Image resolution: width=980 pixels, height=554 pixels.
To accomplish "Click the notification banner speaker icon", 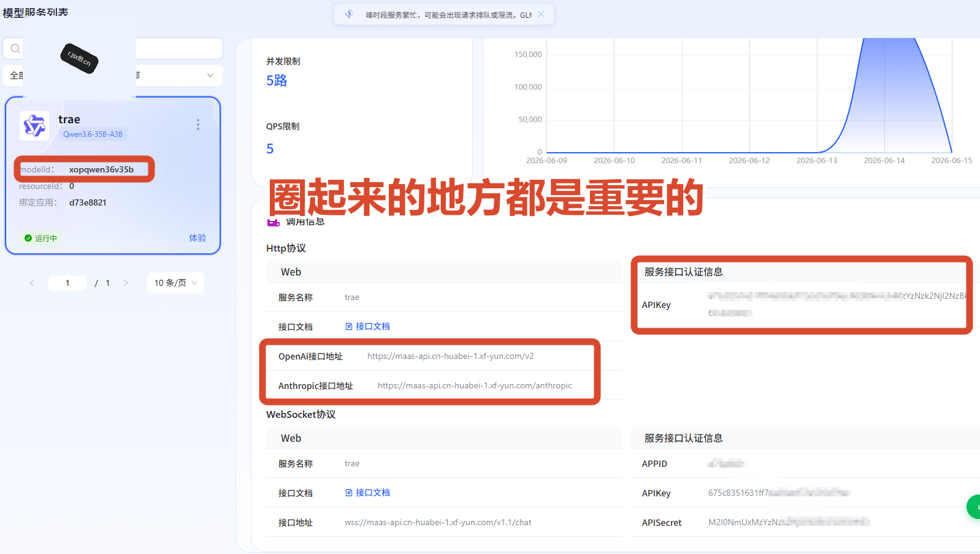I will [349, 14].
